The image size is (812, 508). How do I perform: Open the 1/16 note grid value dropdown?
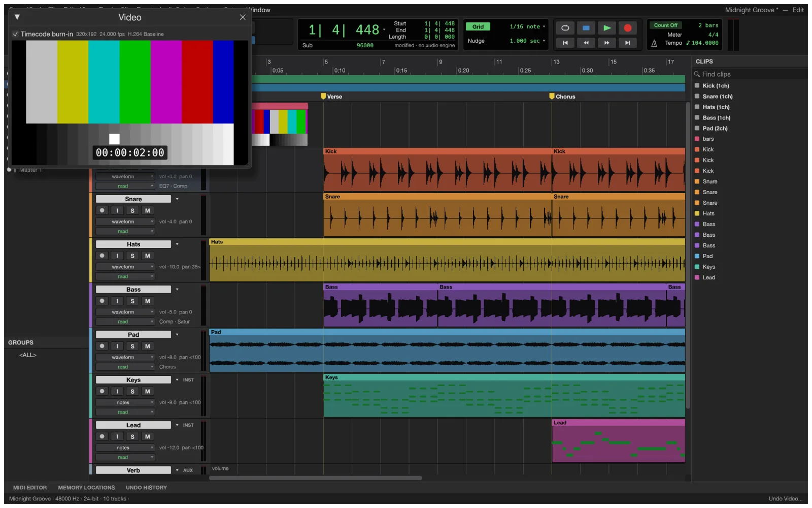pyautogui.click(x=527, y=27)
